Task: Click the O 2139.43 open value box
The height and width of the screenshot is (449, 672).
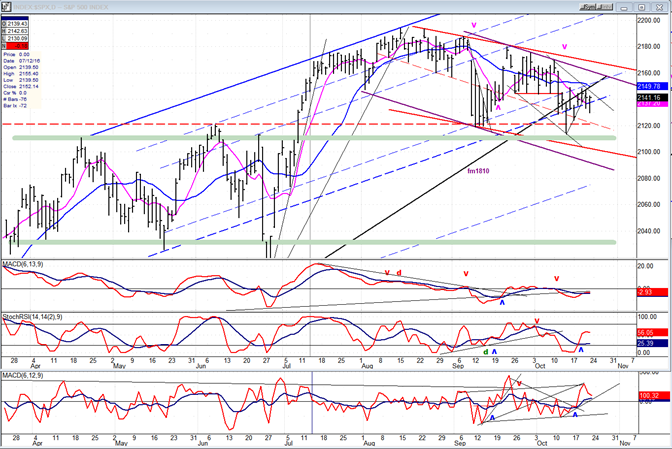Action: point(15,24)
